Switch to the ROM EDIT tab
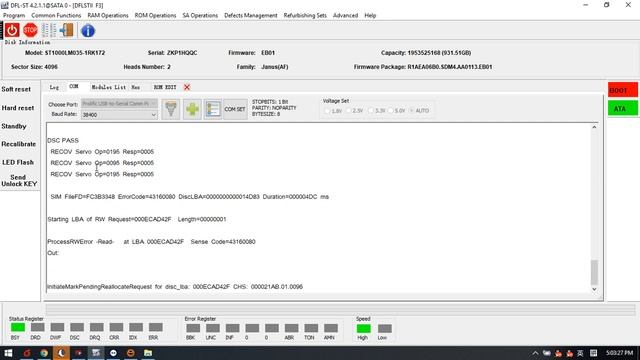 (165, 87)
